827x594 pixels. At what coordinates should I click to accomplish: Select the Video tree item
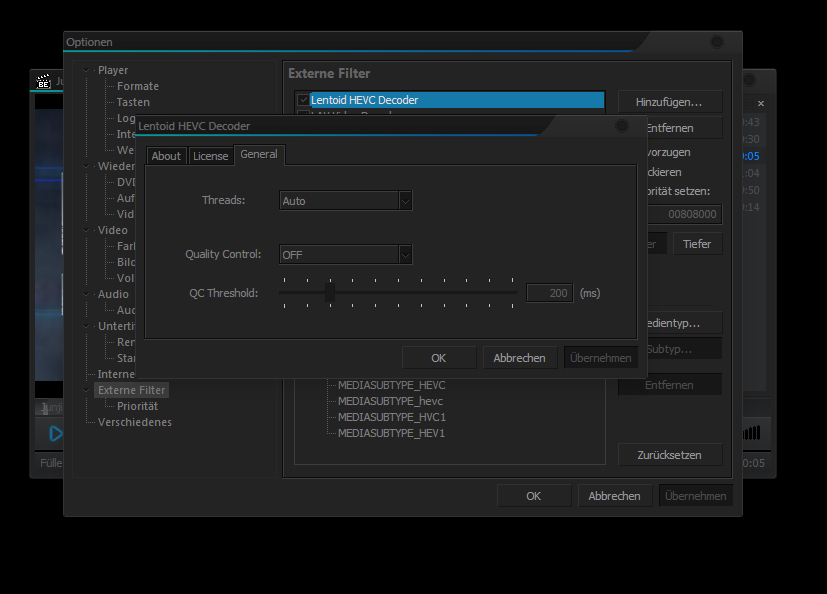pyautogui.click(x=112, y=230)
